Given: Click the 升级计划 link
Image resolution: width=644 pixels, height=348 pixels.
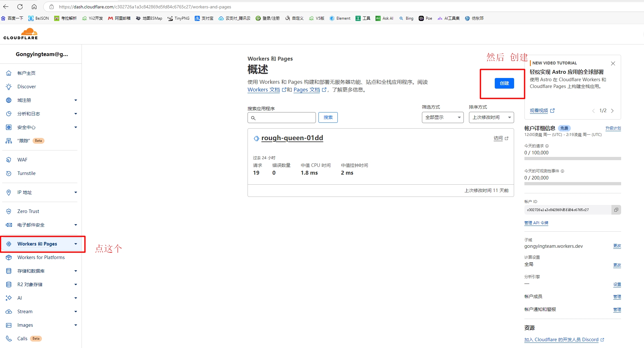Looking at the screenshot, I should (x=613, y=128).
